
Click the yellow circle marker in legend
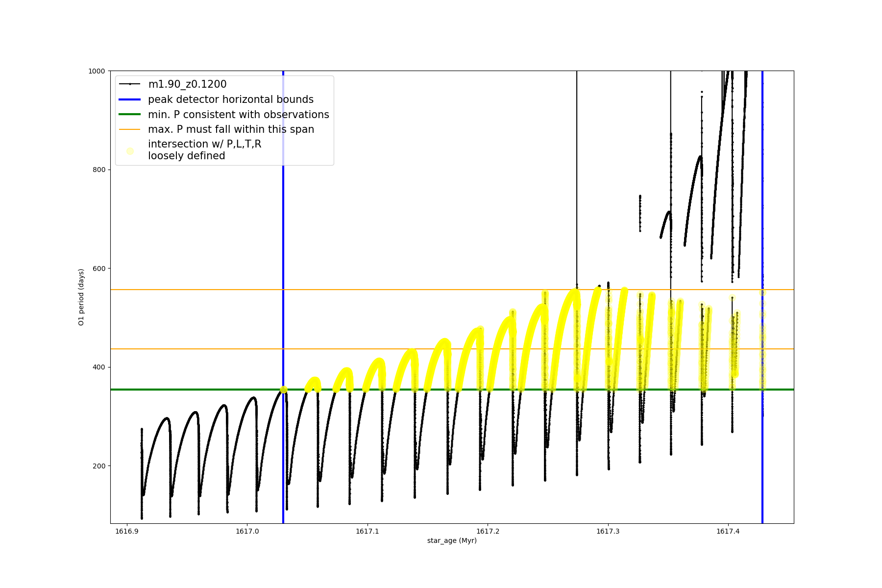(x=130, y=151)
